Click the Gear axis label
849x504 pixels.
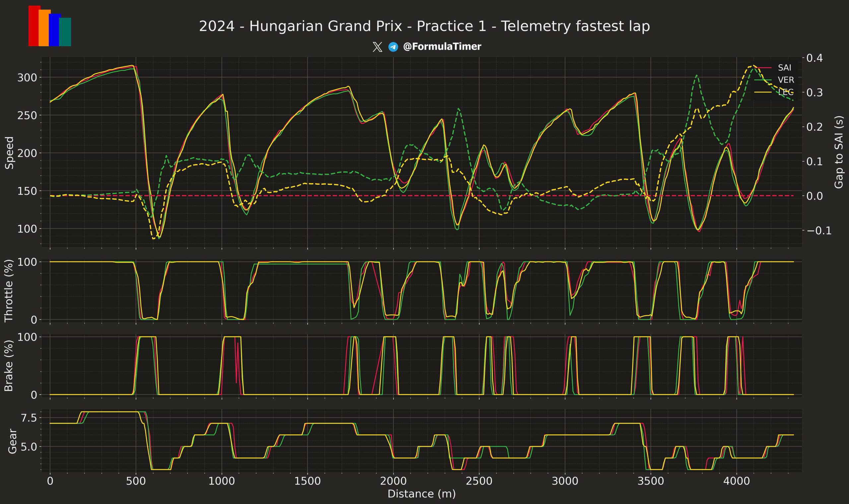(12, 441)
